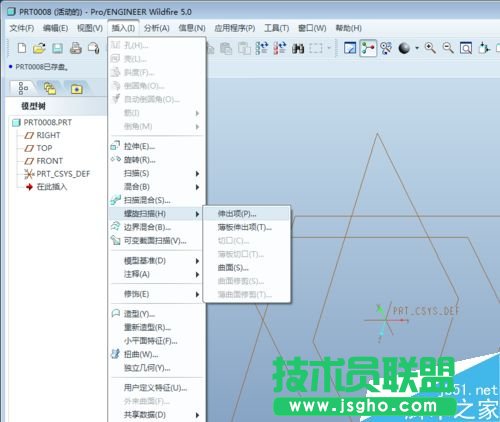This screenshot has height=422, width=500.
Task: Print the model using the printer icon
Action: [76, 48]
